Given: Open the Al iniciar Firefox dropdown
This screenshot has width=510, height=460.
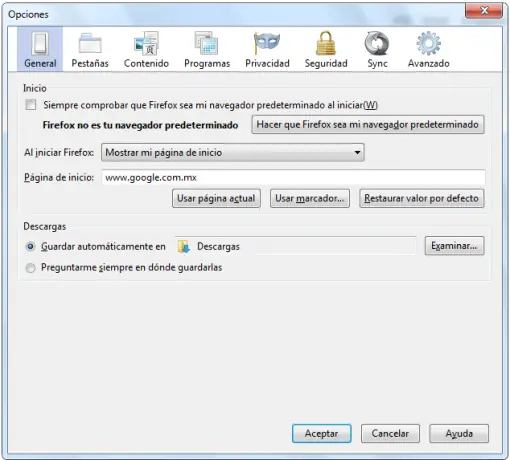Looking at the screenshot, I should tap(233, 153).
